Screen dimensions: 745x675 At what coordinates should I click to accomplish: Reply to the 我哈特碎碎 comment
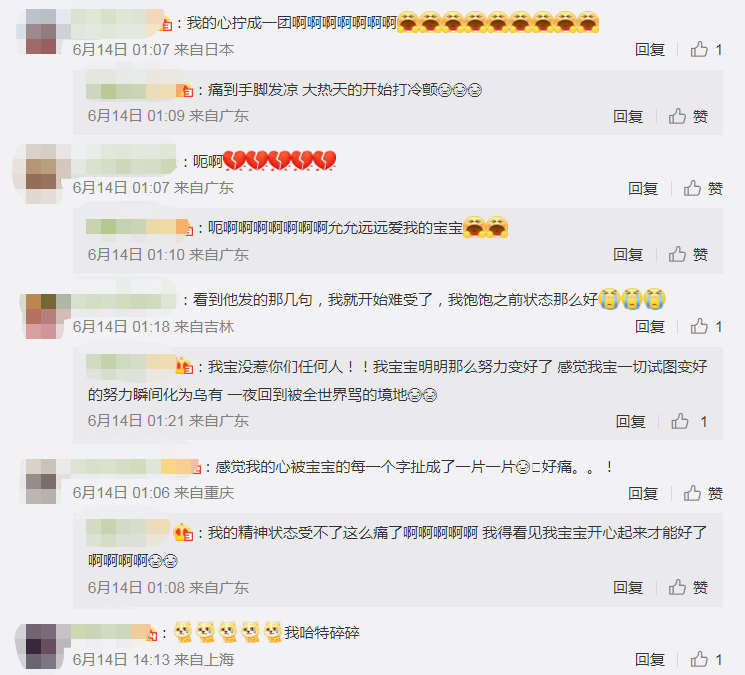coord(649,660)
